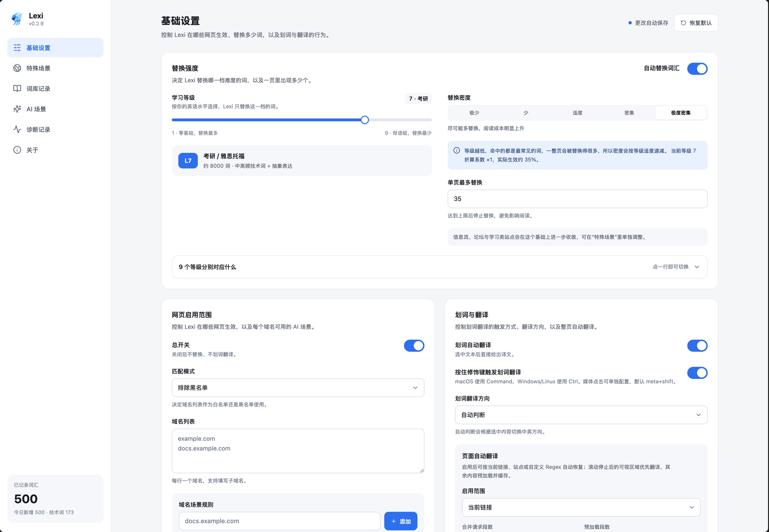Click the 学习等级 slider handle
The image size is (769, 532).
365,120
